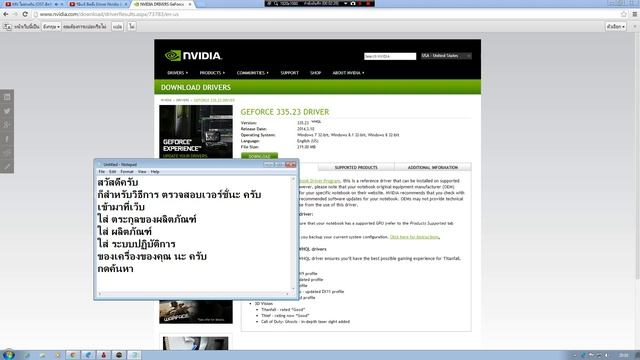
Task: Open the Help menu in Notepad
Action: click(155, 172)
